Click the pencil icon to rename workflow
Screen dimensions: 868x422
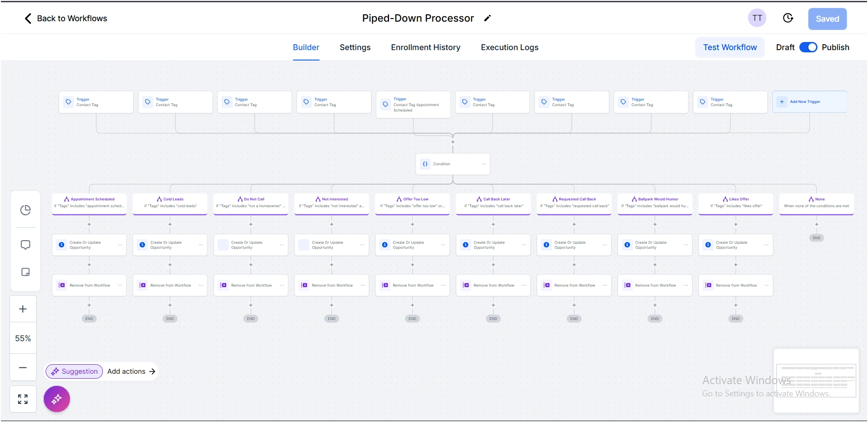[487, 19]
